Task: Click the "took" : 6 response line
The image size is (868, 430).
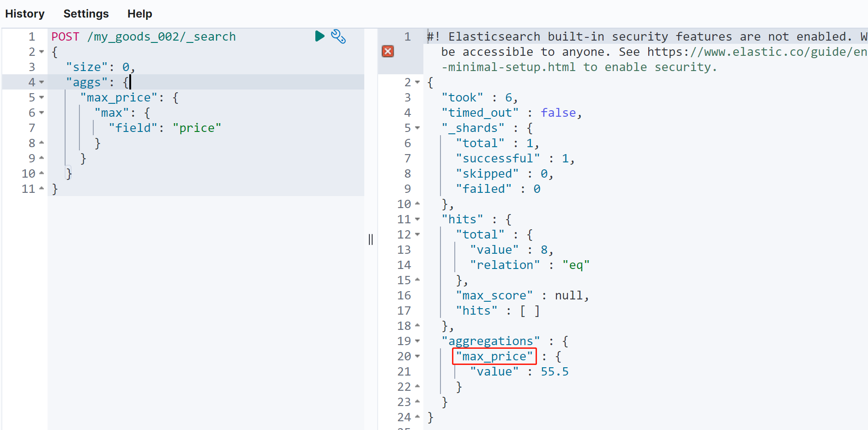Action: coord(480,97)
